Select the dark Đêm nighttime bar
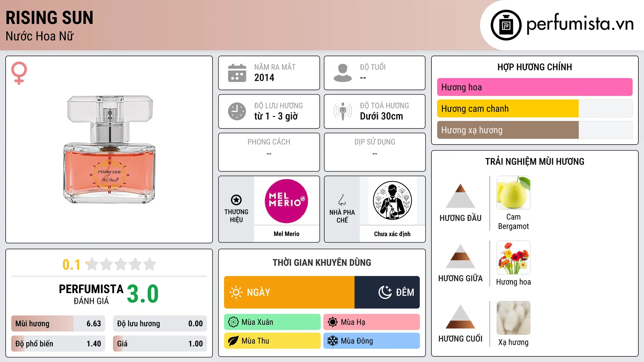Viewport: 644px width, 362px height. pyautogui.click(x=387, y=292)
